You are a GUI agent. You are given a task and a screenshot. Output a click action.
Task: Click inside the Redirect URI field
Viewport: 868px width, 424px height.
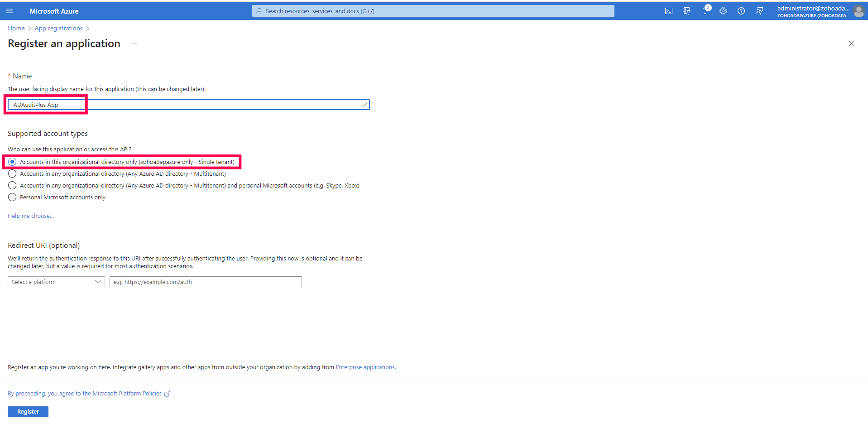[205, 281]
